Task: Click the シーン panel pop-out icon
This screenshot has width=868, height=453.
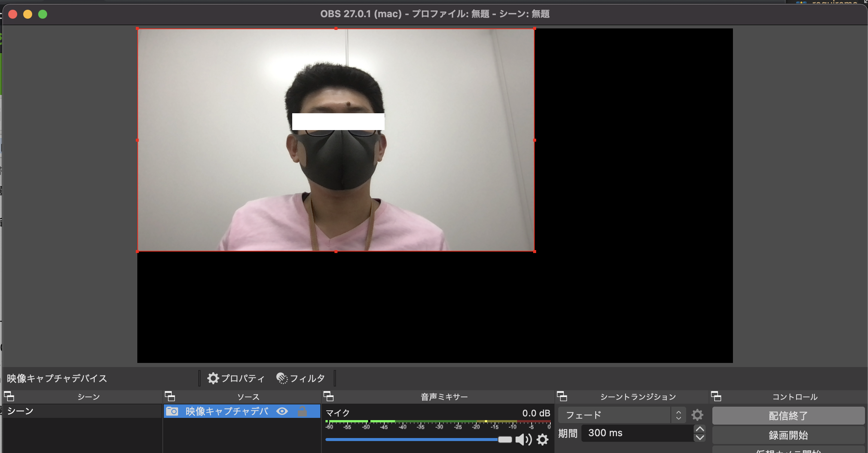Action: click(9, 397)
